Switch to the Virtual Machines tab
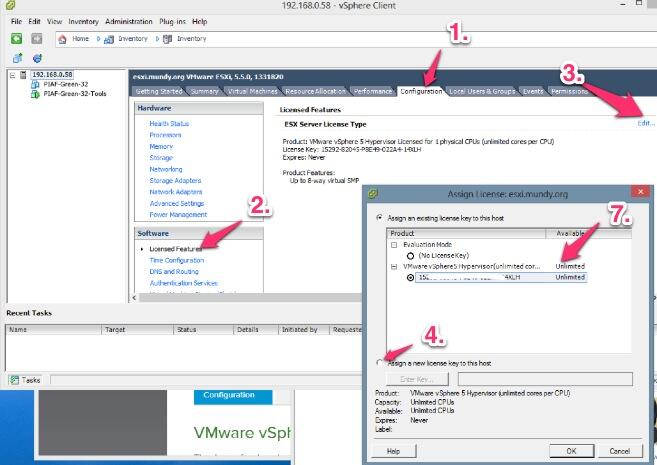 tap(252, 91)
